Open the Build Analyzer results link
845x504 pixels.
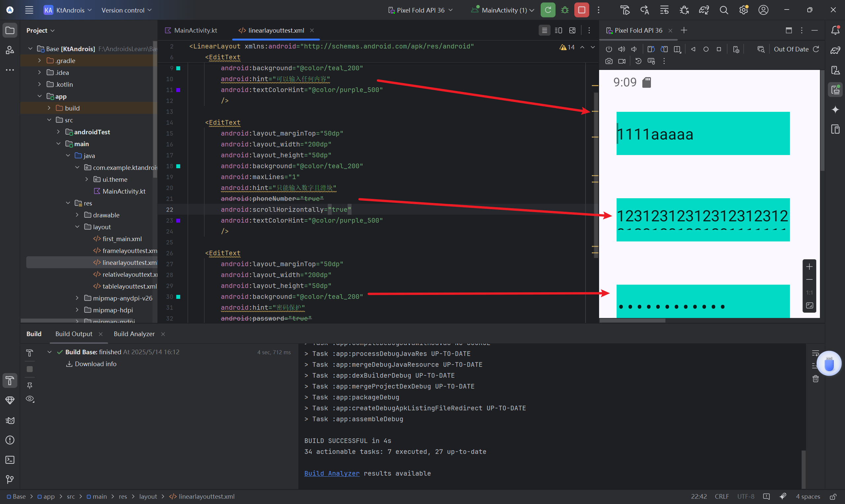coord(332,473)
